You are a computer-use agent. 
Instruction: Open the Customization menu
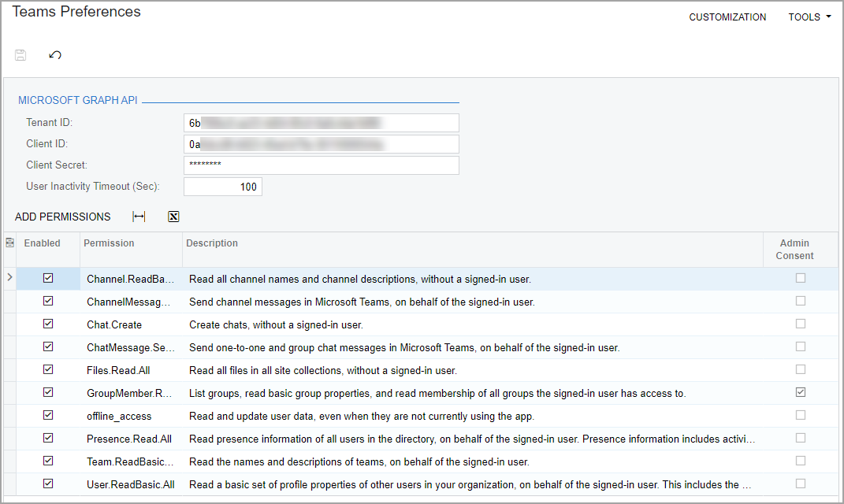(x=727, y=17)
